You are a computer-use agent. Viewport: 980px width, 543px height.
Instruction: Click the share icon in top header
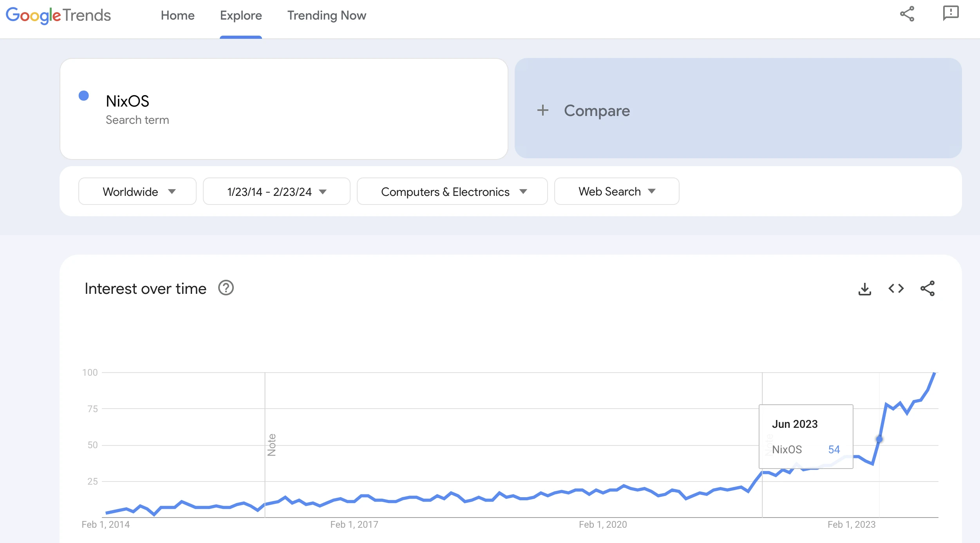pos(907,14)
